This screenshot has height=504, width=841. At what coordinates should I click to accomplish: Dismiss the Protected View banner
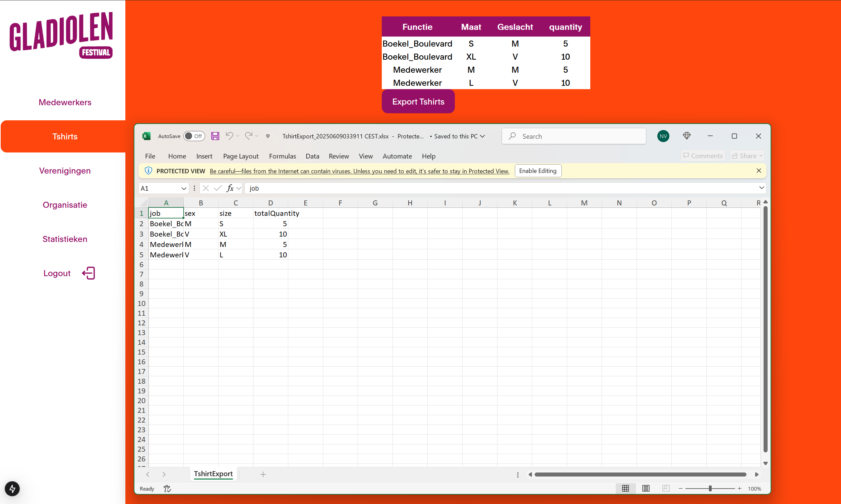pos(759,171)
